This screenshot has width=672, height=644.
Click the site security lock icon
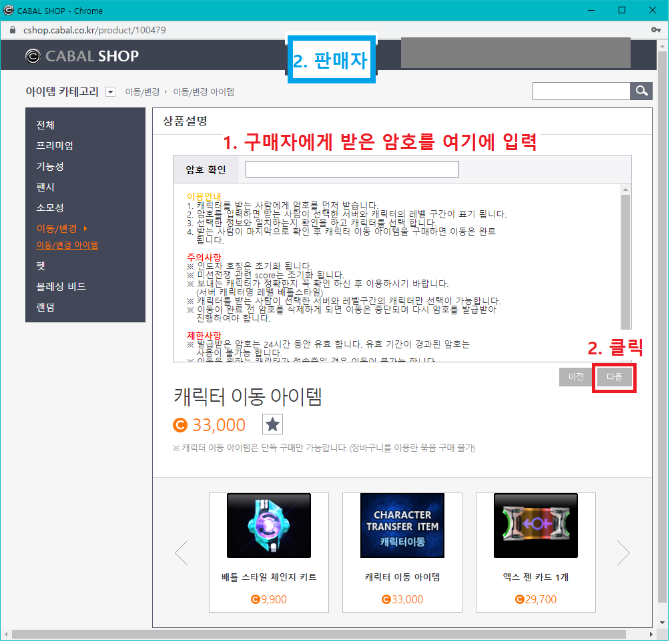[13, 30]
